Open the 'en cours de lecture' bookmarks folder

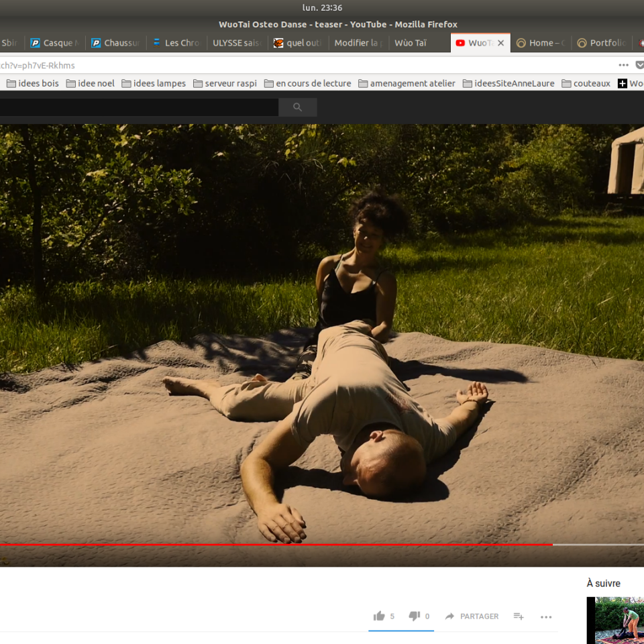[307, 83]
